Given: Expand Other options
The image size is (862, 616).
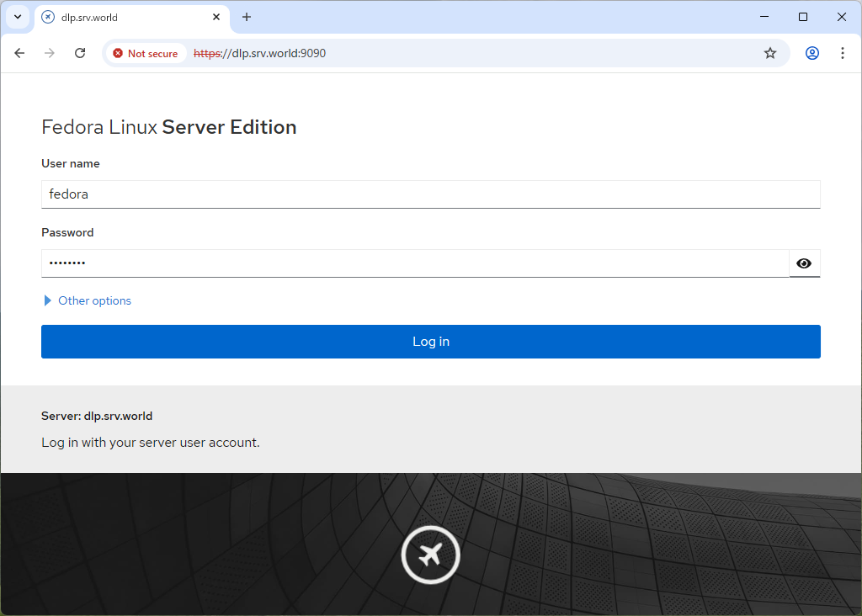Looking at the screenshot, I should [88, 300].
